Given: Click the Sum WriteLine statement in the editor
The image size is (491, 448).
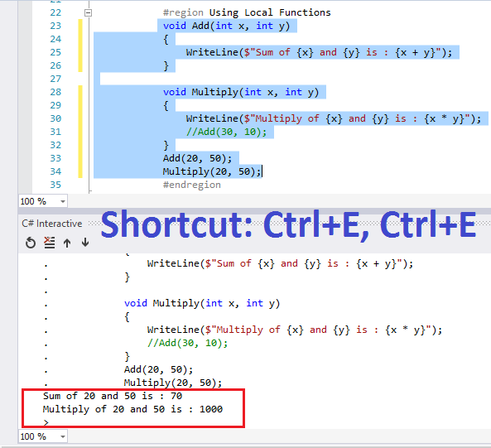Looking at the screenshot, I should 319,52.
